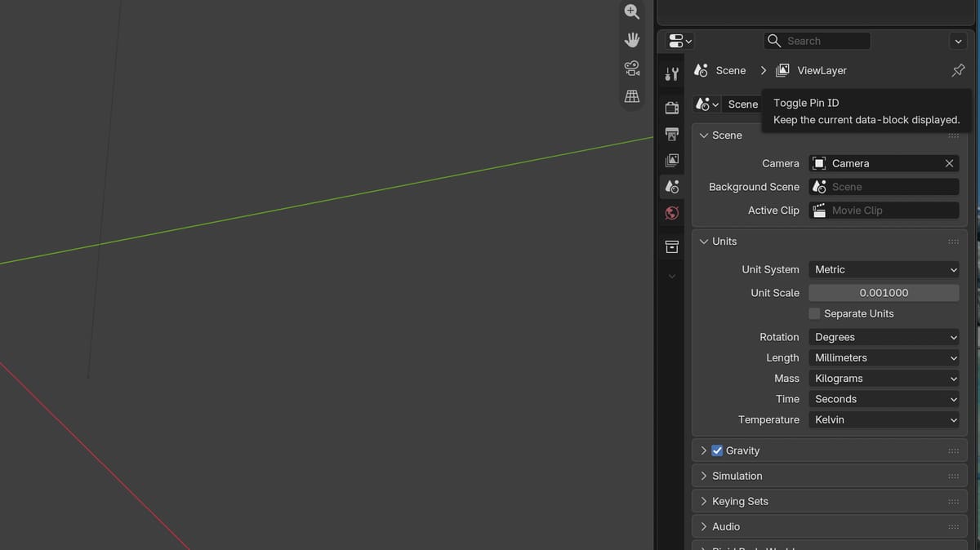Click the properties Search field
This screenshot has width=980, height=550.
pos(817,41)
